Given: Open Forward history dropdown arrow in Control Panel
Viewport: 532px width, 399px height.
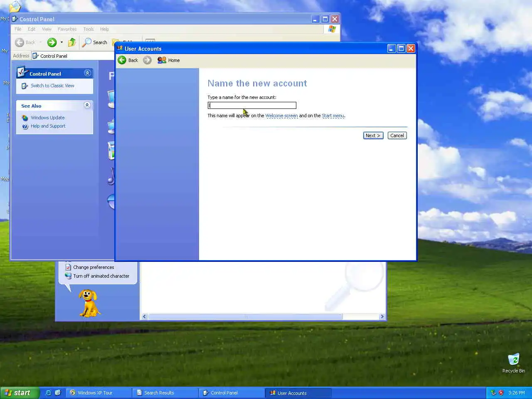Looking at the screenshot, I should 62,42.
